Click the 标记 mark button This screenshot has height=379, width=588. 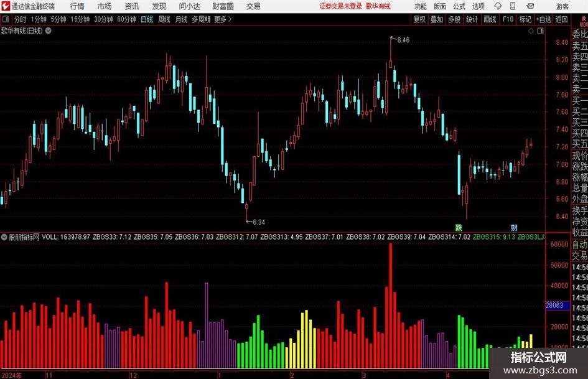tap(525, 19)
